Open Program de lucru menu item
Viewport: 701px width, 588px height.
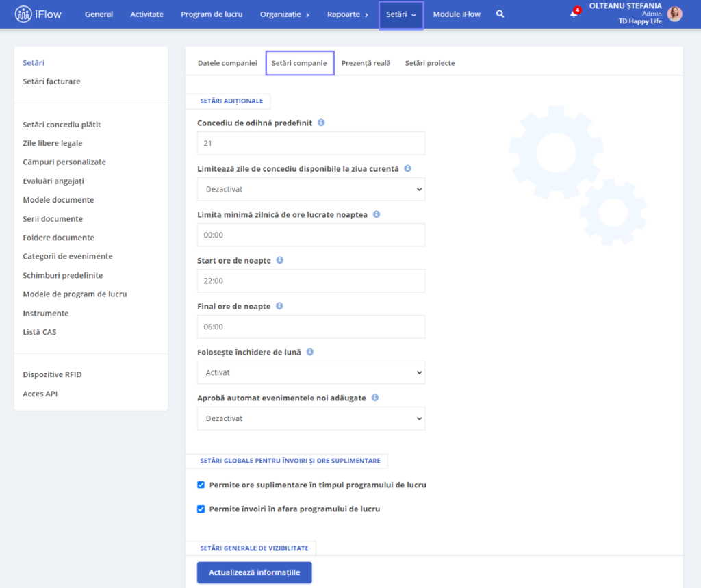(x=212, y=14)
